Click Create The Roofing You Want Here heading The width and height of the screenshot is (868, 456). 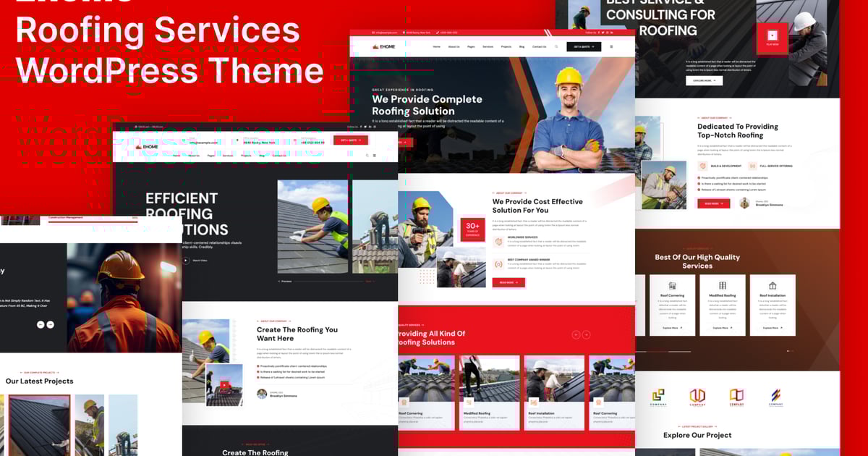click(297, 334)
